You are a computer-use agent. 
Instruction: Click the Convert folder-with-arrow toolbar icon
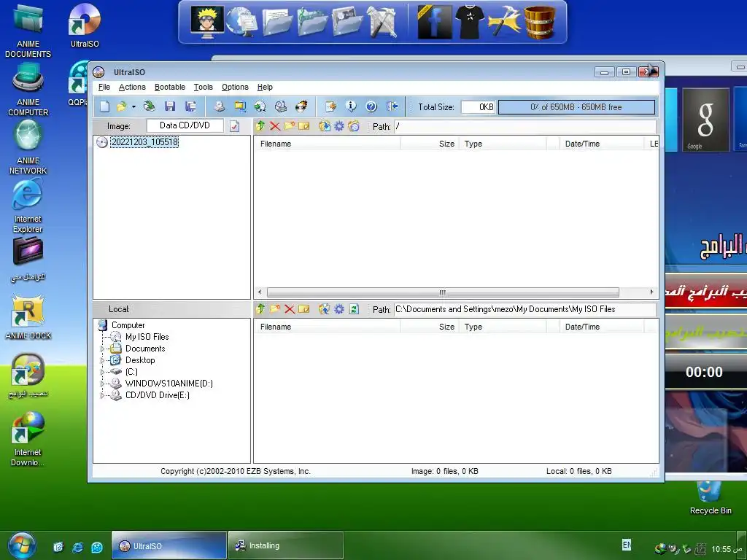coord(239,106)
